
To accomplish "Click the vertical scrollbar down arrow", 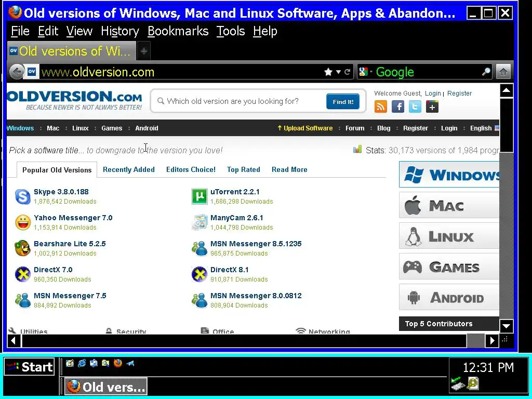I will pyautogui.click(x=506, y=326).
